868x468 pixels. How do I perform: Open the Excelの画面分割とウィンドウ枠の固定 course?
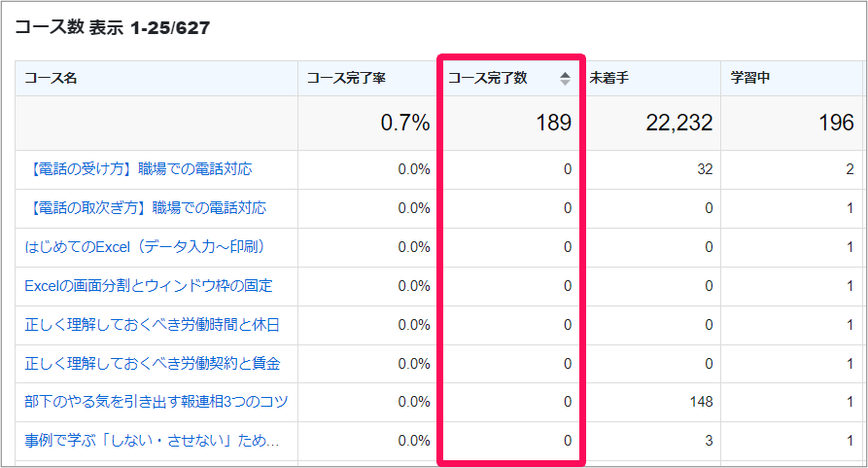(x=149, y=286)
